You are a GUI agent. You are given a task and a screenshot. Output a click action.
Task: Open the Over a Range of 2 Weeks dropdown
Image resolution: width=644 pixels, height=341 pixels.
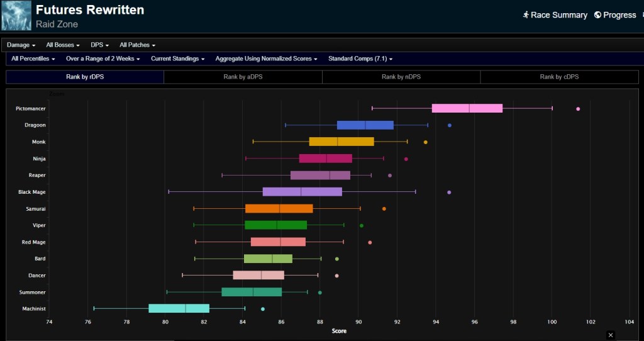coord(103,59)
